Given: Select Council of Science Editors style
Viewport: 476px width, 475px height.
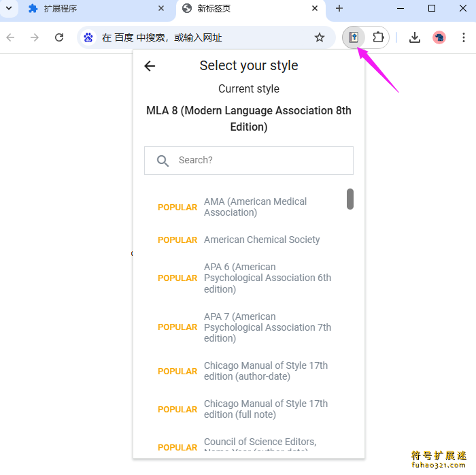Looking at the screenshot, I should [260, 444].
